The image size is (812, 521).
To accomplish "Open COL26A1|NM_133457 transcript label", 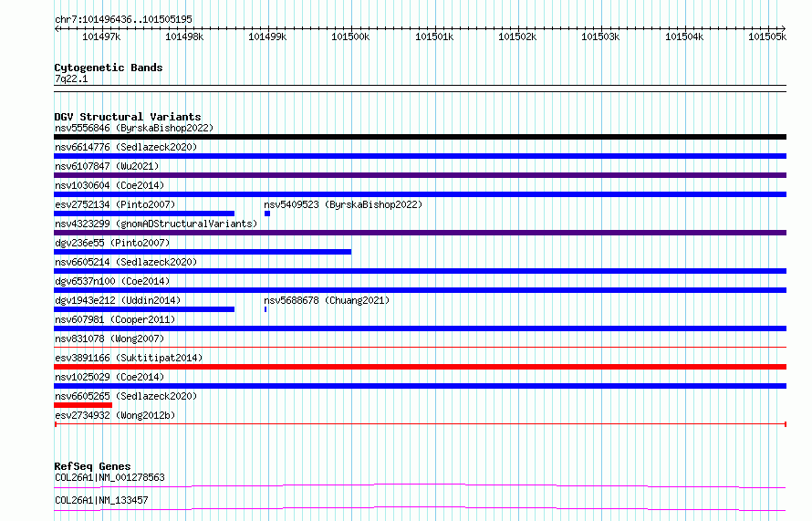I will tap(101, 500).
